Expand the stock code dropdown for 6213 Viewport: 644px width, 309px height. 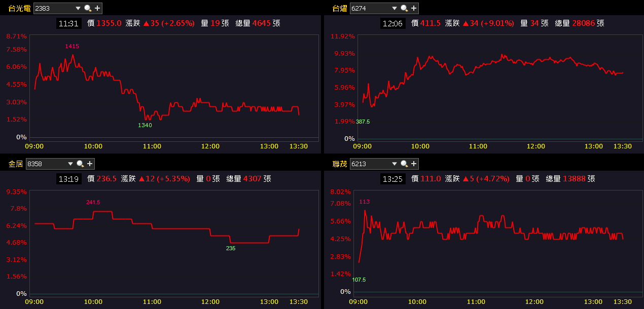coord(394,164)
